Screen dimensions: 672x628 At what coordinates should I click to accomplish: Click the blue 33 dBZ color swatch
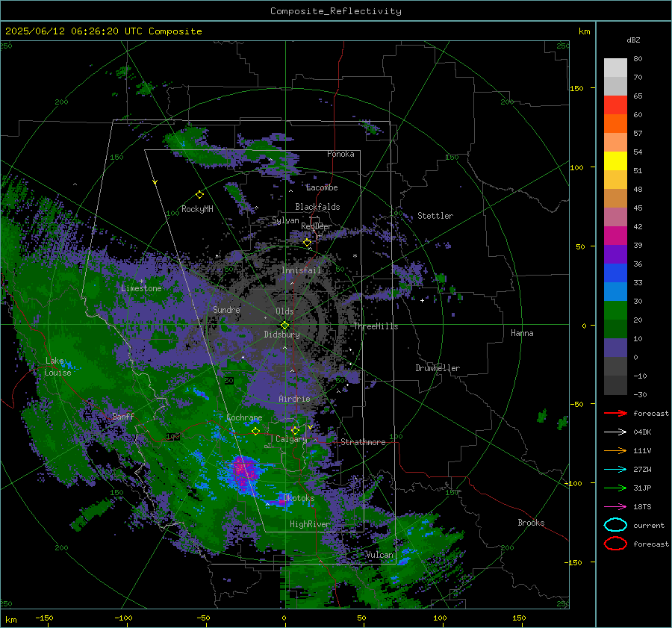click(x=615, y=273)
